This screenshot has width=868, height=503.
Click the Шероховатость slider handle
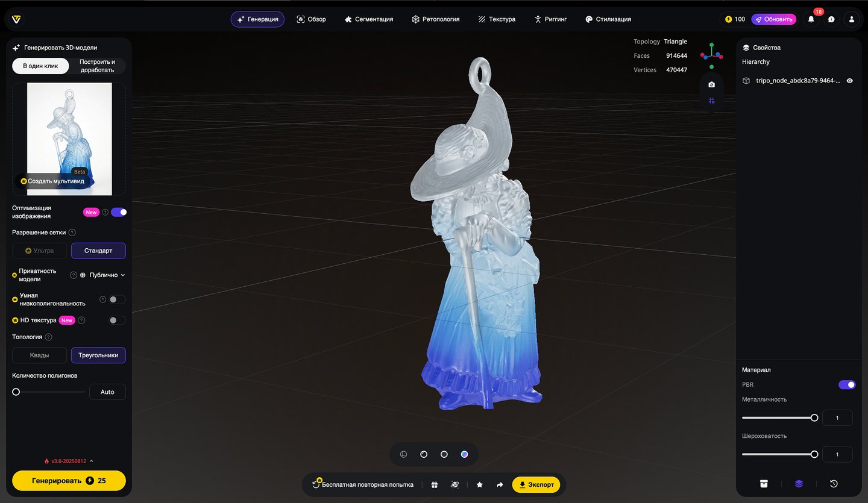814,454
